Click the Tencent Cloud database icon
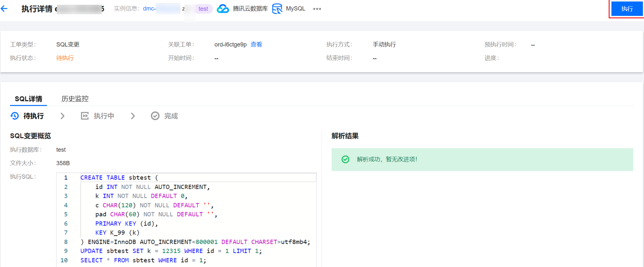644x267 pixels. (223, 9)
